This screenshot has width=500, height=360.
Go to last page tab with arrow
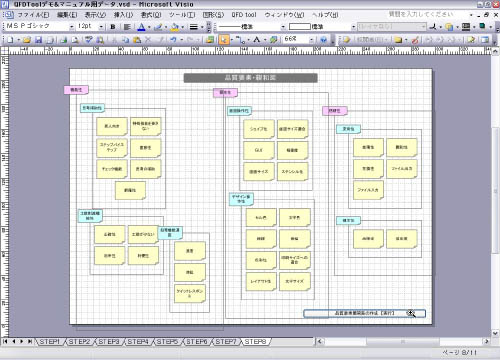point(30,341)
